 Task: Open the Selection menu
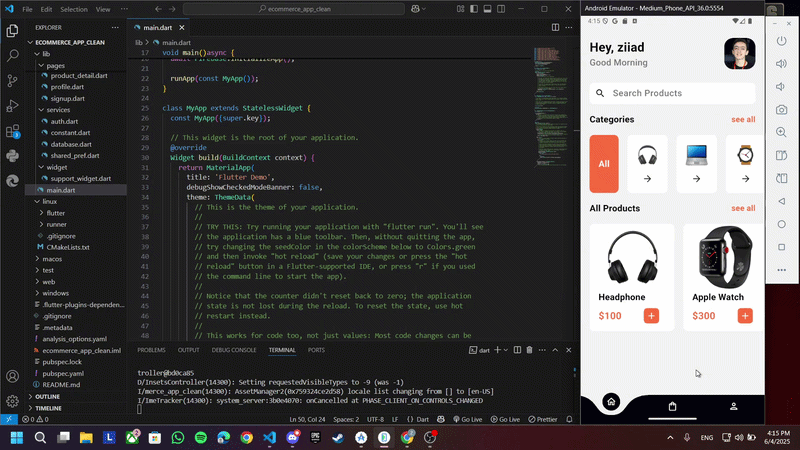pyautogui.click(x=74, y=9)
